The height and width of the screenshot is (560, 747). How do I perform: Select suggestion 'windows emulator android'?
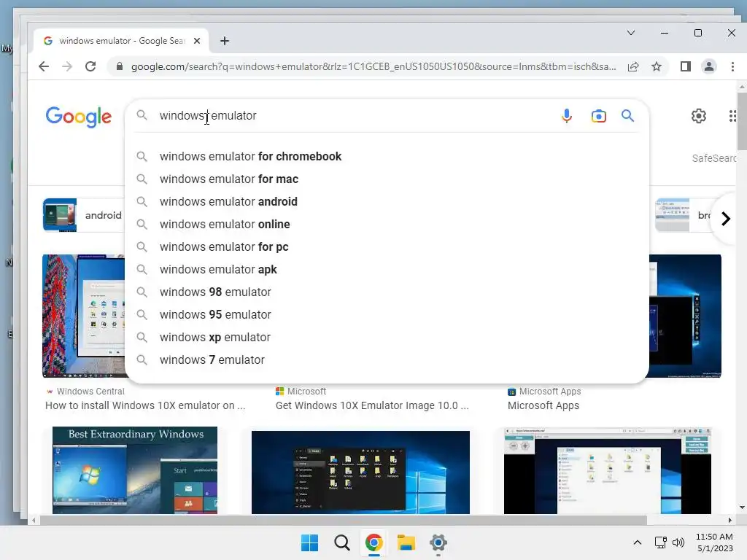[x=387, y=201]
